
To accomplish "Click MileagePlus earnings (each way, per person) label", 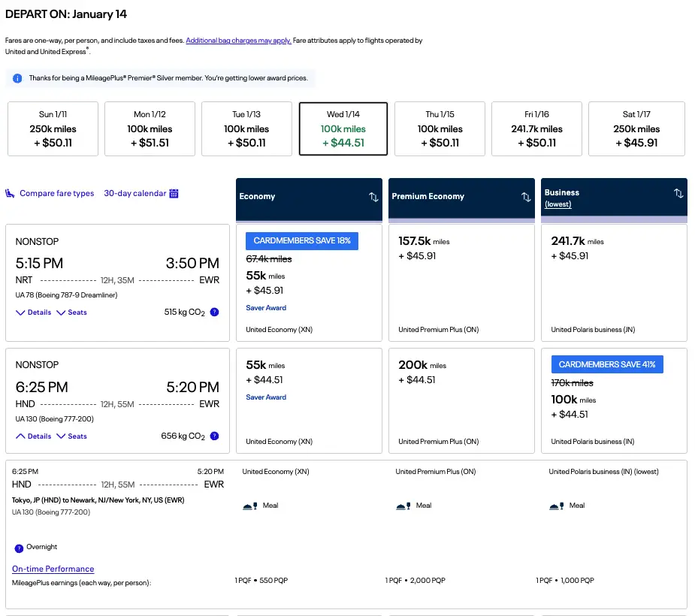I will 82,583.
